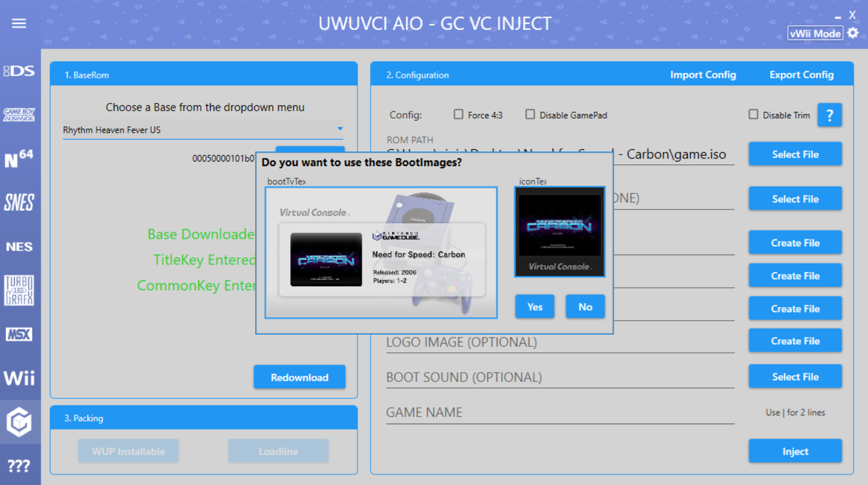Select the TurboGrafx console icon

click(19, 290)
